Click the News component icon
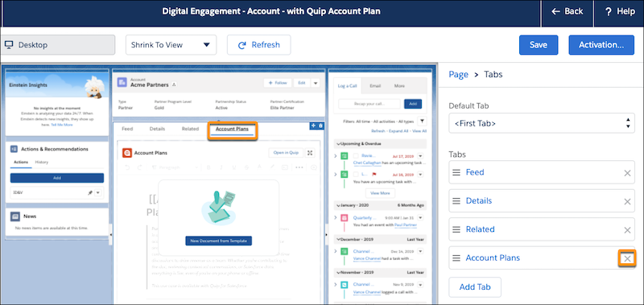644x305 pixels. [x=14, y=216]
